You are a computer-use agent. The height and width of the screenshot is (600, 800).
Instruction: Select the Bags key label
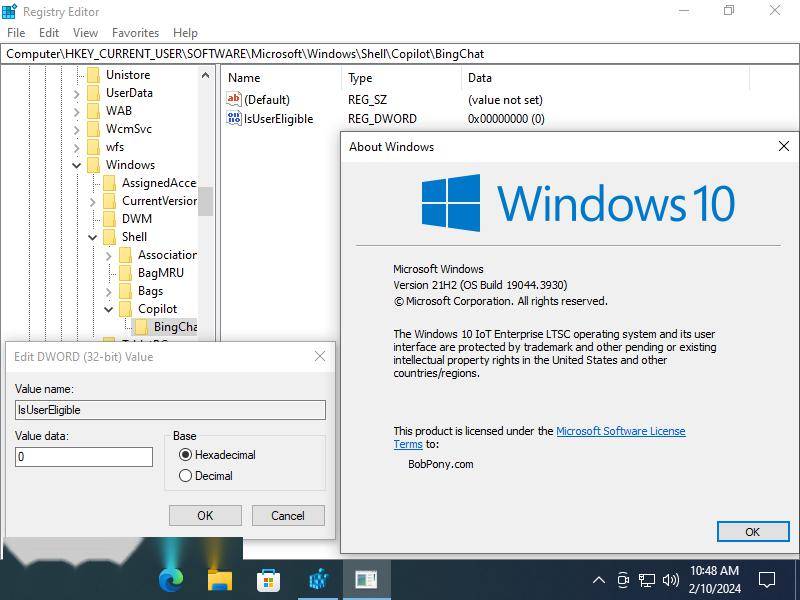click(151, 291)
